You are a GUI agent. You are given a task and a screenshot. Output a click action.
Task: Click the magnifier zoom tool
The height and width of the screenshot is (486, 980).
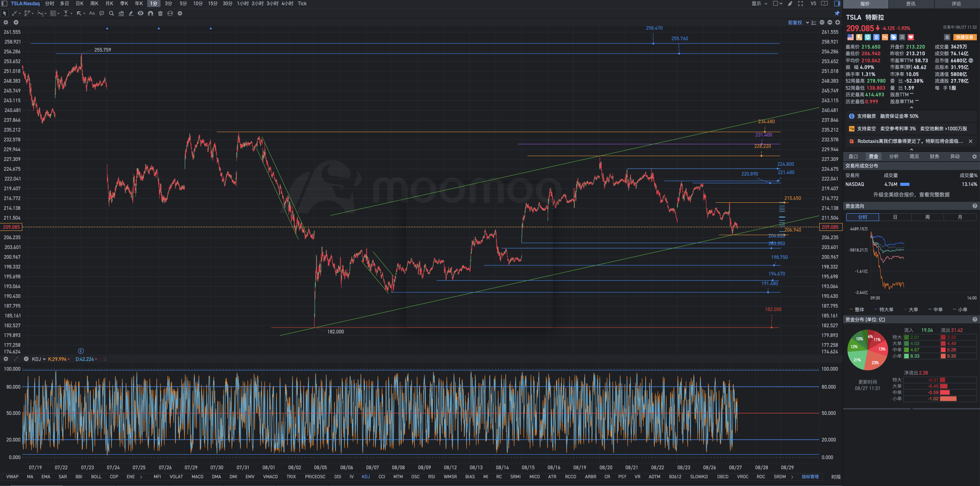pyautogui.click(x=111, y=13)
